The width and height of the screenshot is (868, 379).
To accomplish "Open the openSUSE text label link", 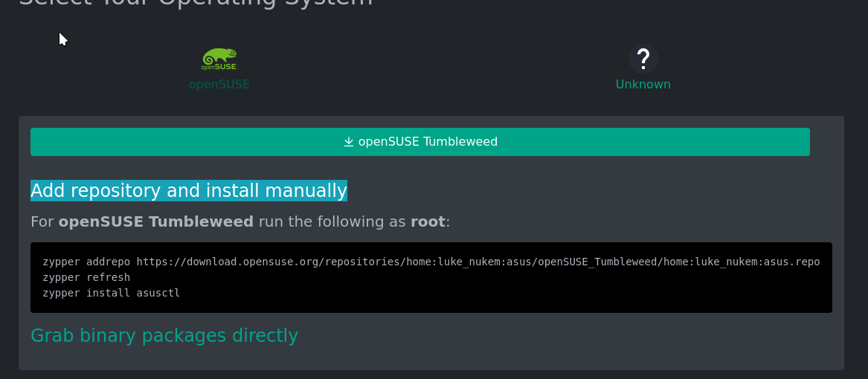I will [x=219, y=84].
